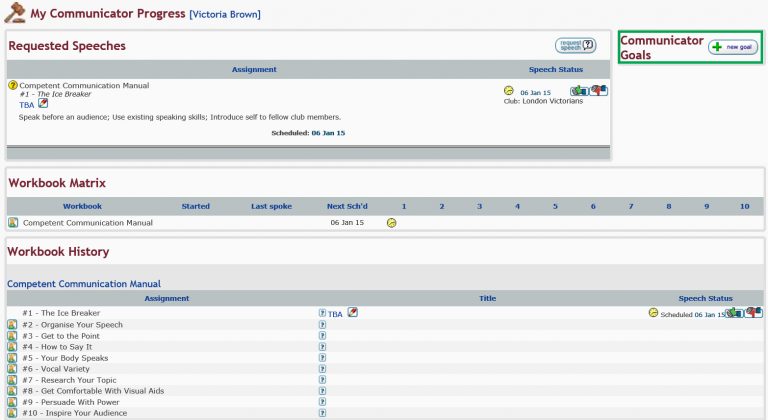Viewport: 768px width, 420px height.
Task: Click the green icon in Requested Speeches status
Action: click(x=579, y=91)
